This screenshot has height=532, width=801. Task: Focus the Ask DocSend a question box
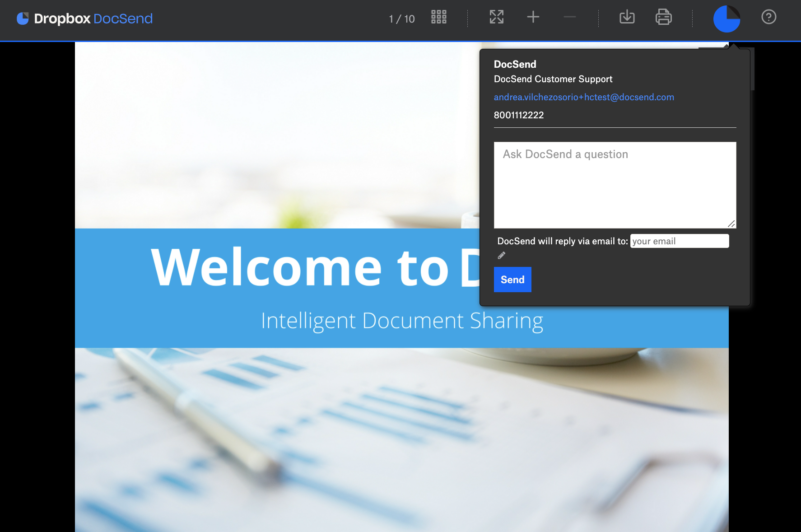click(x=615, y=185)
